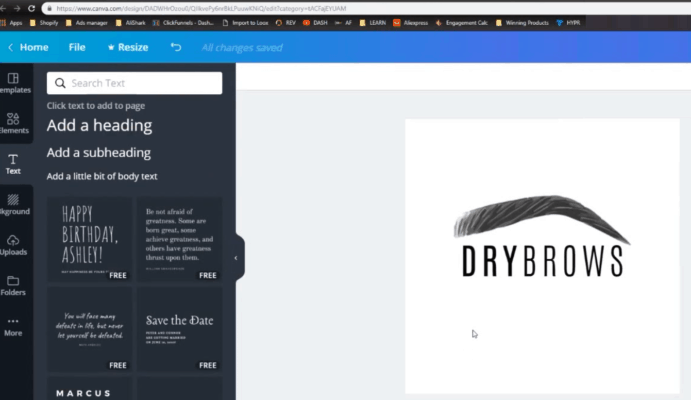The width and height of the screenshot is (691, 400).
Task: Open the Elements sidebar panel
Action: tap(14, 123)
